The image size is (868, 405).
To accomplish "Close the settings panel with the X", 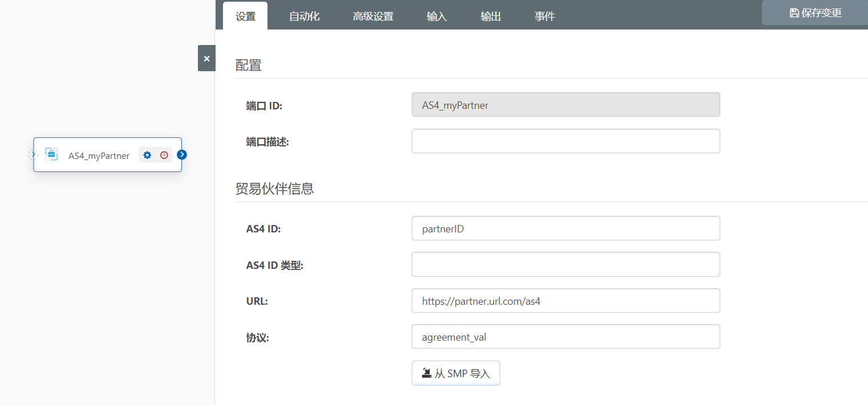I will click(206, 58).
